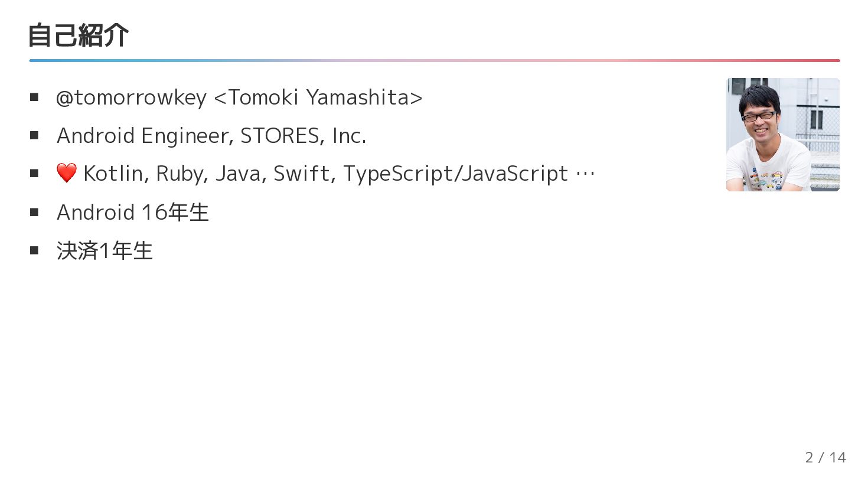Click the 決済1年生 line
Viewport: 868px width, 489px height.
click(x=105, y=250)
